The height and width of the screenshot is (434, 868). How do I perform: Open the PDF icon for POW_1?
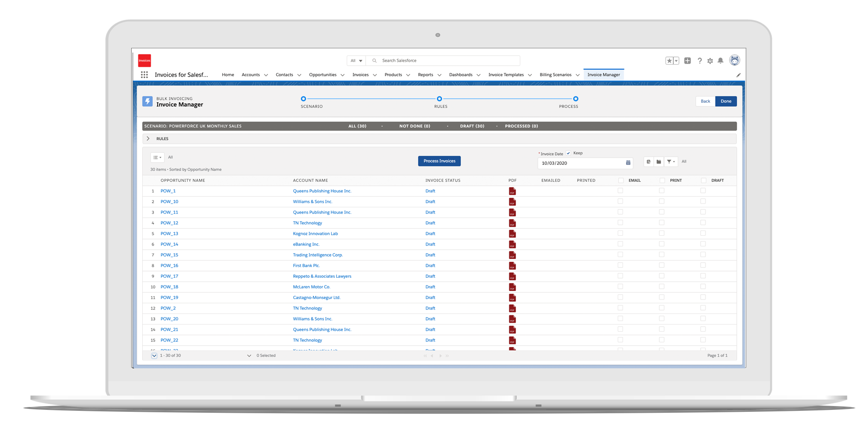click(x=512, y=191)
